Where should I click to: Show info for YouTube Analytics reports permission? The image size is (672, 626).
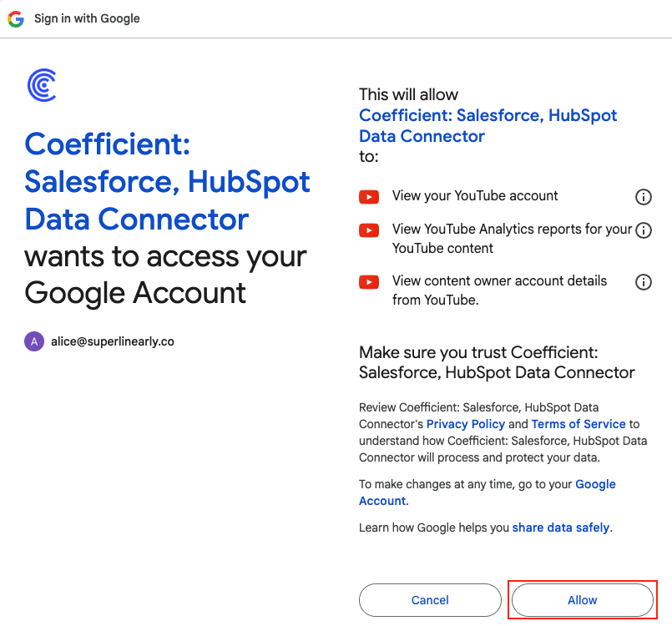pyautogui.click(x=644, y=230)
